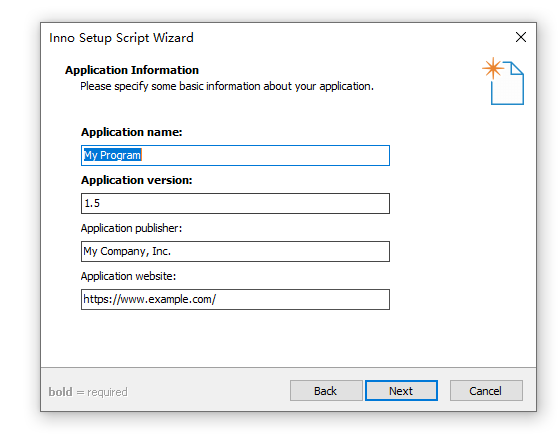Viewport: 559px width, 435px height.
Task: Click the "Application publisher:" label
Action: point(131,228)
